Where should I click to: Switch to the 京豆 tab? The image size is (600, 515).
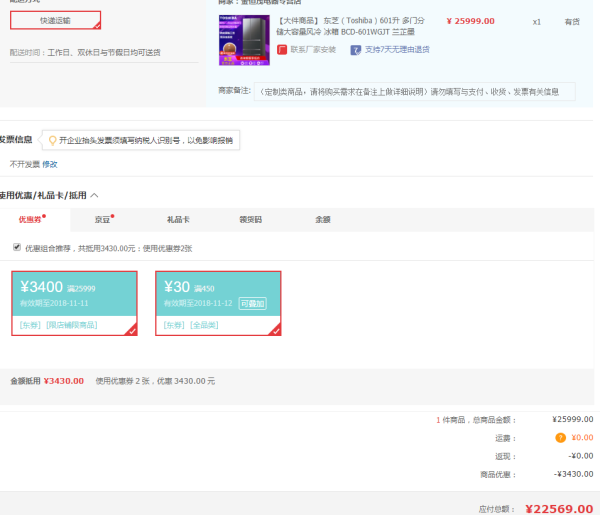pos(104,219)
